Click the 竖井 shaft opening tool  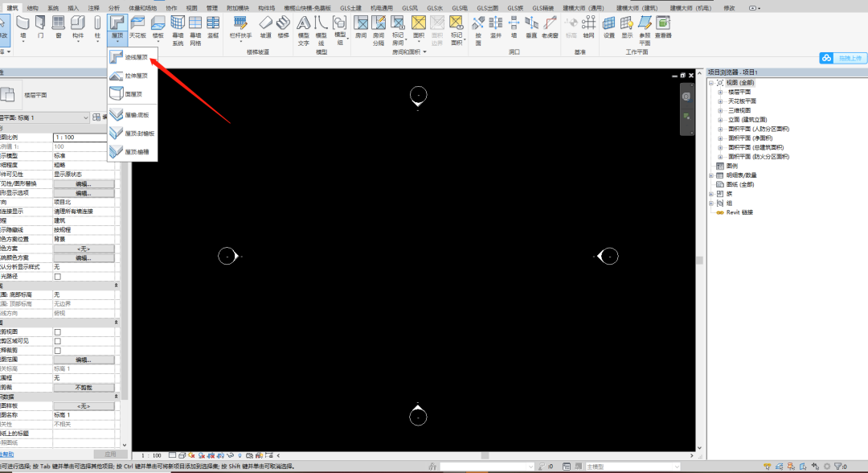click(496, 27)
